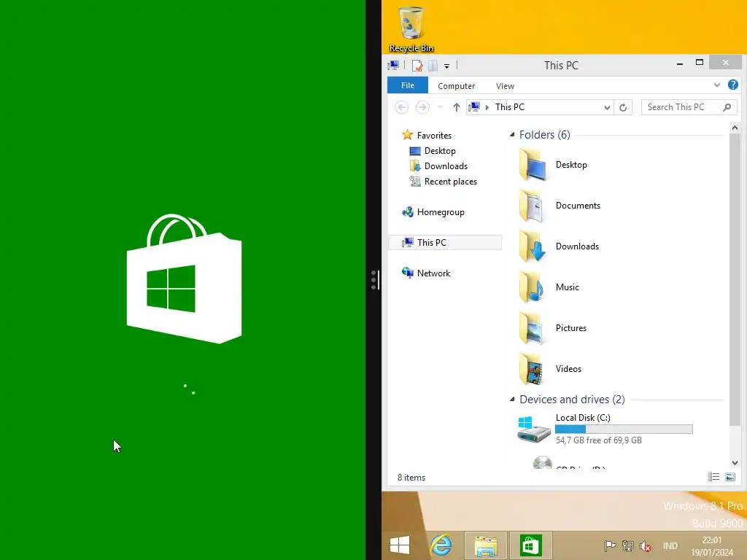Select the Videos folder icon
747x560 pixels.
click(x=533, y=369)
